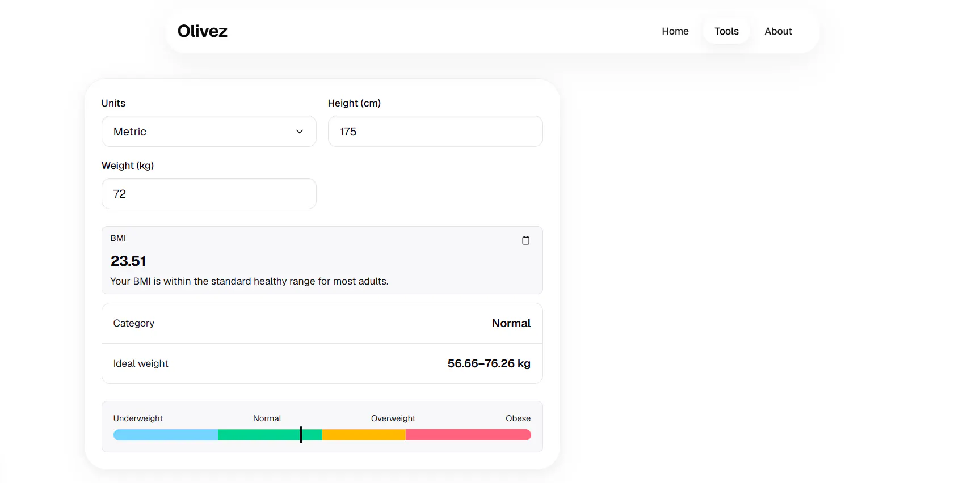The height and width of the screenshot is (483, 980).
Task: Click the ideal weight value 56.66–76.26 kg
Action: click(489, 363)
